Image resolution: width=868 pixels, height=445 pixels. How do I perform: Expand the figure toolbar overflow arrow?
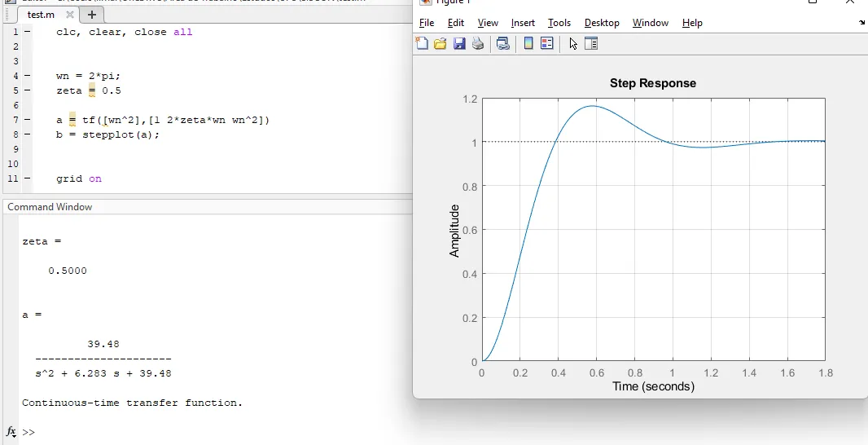click(x=861, y=23)
